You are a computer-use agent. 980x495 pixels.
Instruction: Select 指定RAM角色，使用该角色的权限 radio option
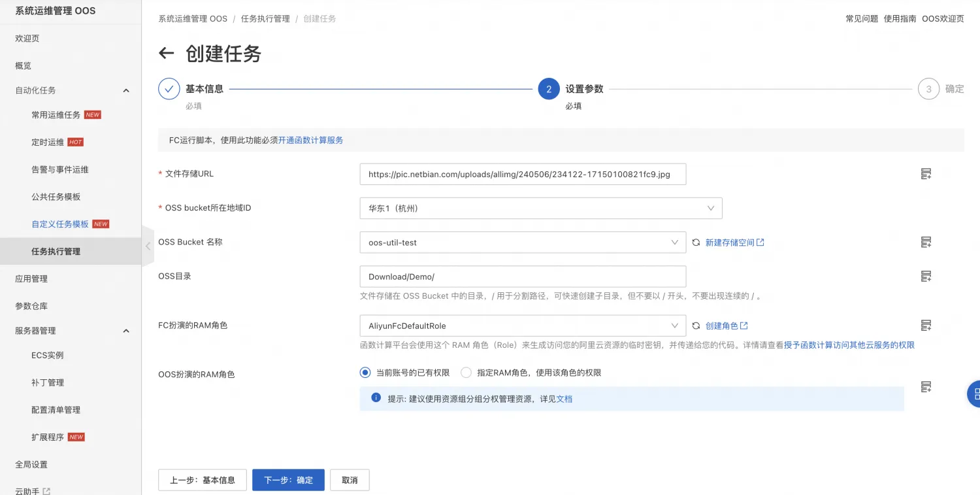(x=466, y=373)
